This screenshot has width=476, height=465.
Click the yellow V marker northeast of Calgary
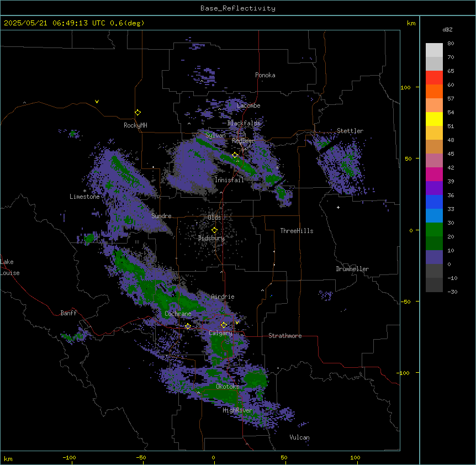pyautogui.click(x=237, y=323)
